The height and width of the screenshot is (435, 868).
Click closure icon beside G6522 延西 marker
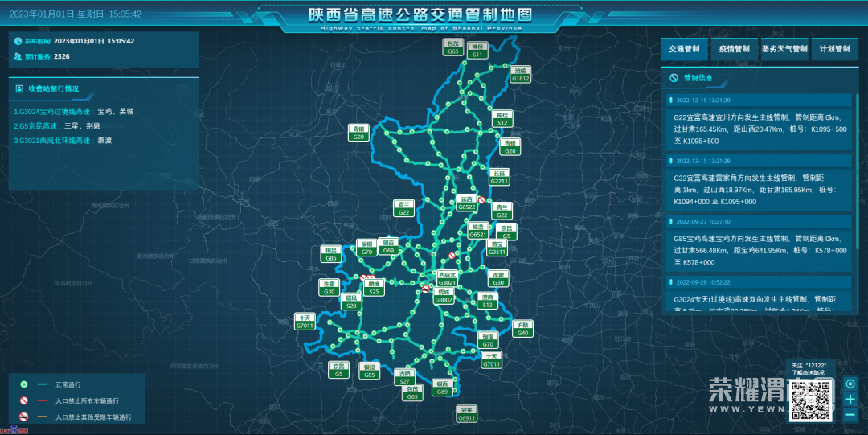[x=481, y=200]
